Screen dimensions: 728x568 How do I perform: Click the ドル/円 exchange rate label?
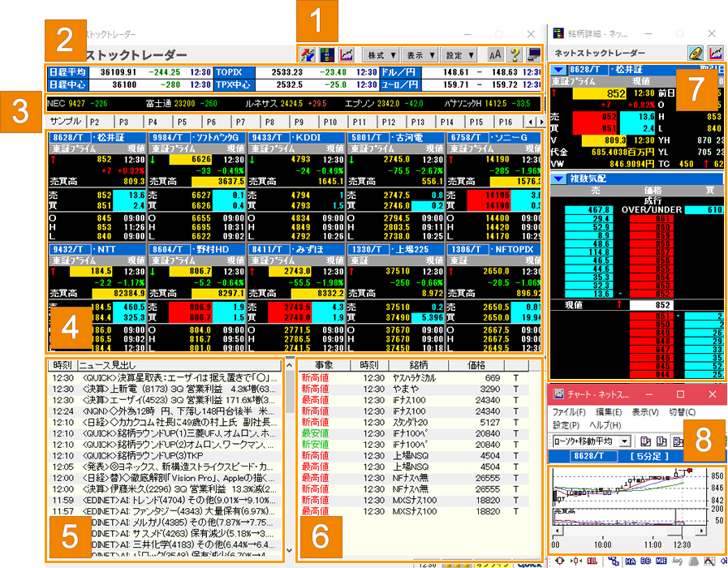(x=400, y=72)
